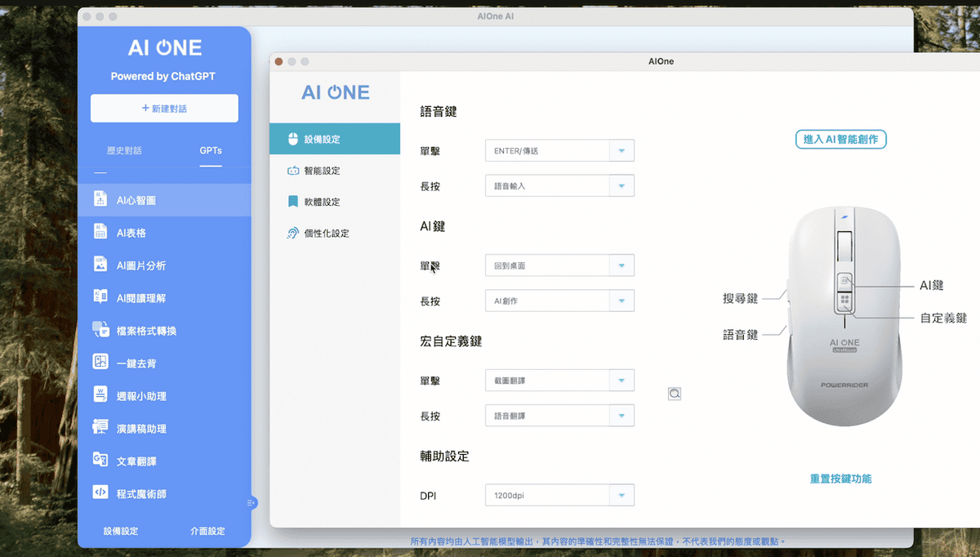Select 軟體設定 in settings navigation

pyautogui.click(x=335, y=202)
